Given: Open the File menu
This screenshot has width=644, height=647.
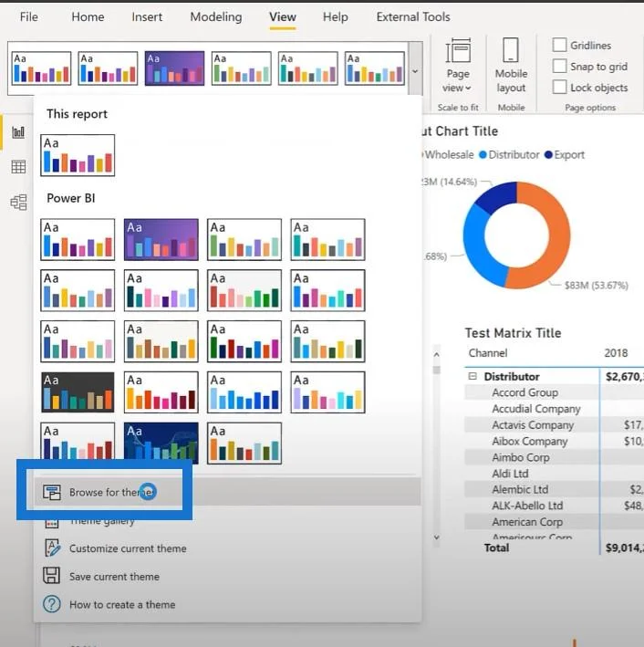Looking at the screenshot, I should tap(29, 17).
